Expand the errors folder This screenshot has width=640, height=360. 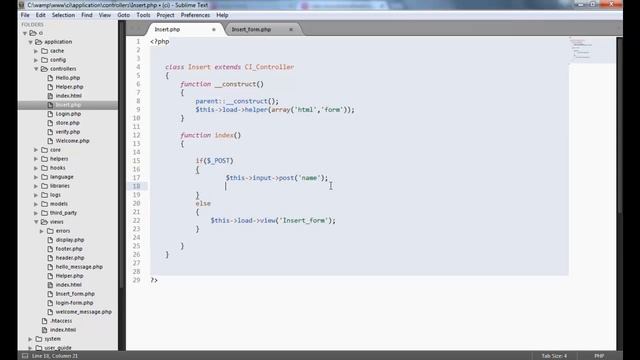(42, 231)
